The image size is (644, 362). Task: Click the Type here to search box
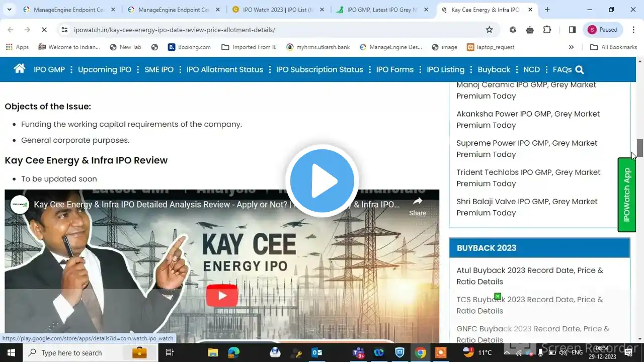pyautogui.click(x=91, y=352)
